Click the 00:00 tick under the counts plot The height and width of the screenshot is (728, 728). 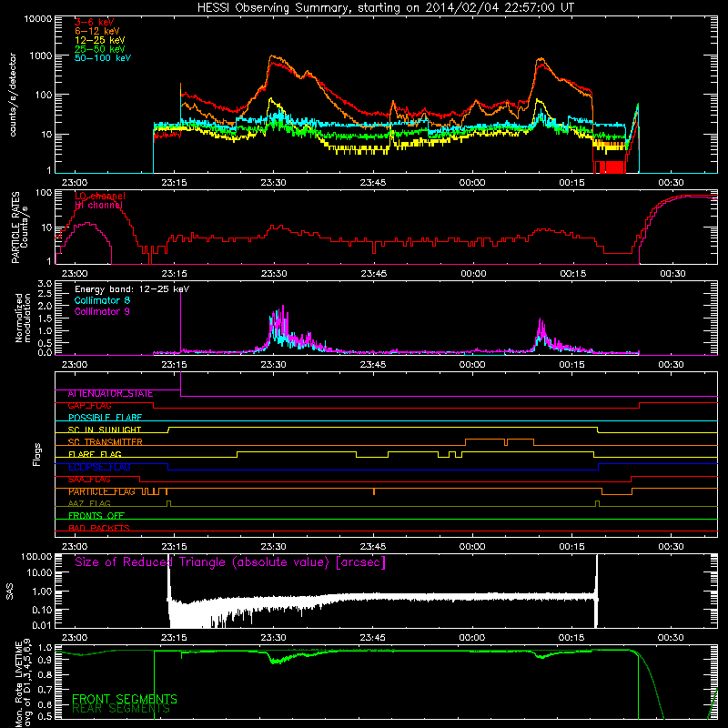[x=472, y=183]
